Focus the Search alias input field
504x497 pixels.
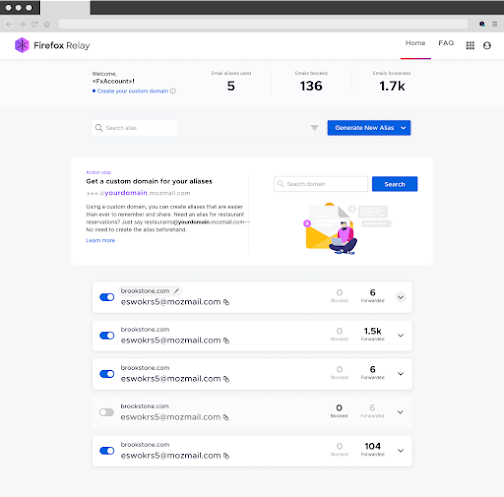(x=134, y=128)
